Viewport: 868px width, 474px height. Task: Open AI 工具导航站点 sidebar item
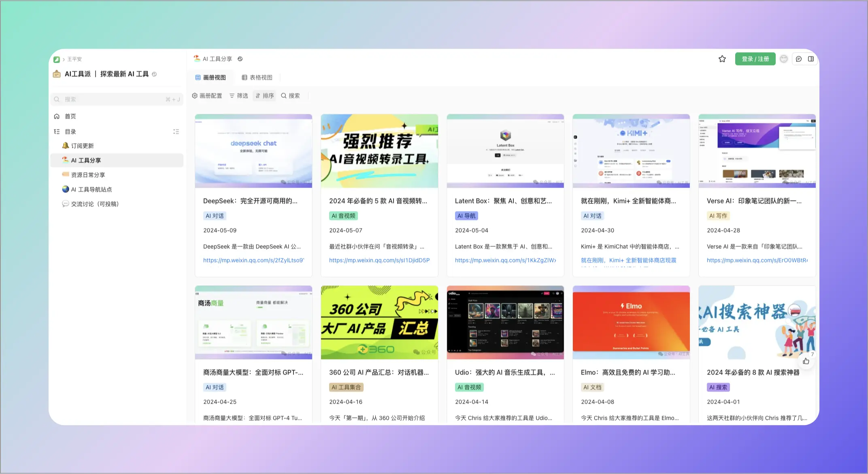pyautogui.click(x=91, y=190)
